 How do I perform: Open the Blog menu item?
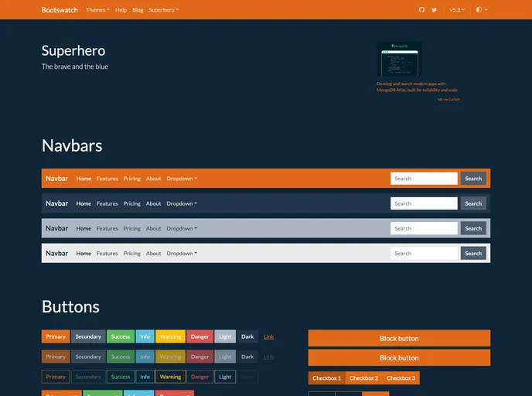[138, 10]
